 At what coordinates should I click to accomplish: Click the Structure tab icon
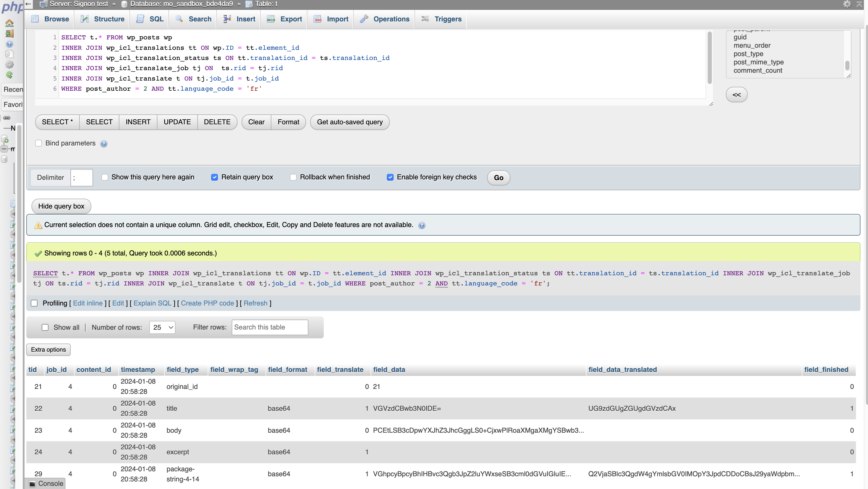(84, 19)
